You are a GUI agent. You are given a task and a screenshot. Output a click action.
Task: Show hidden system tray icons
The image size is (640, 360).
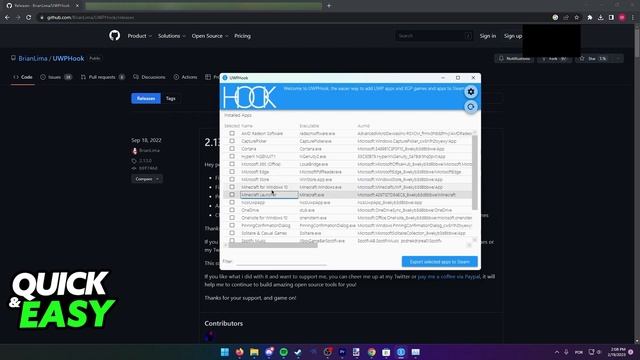click(x=557, y=352)
